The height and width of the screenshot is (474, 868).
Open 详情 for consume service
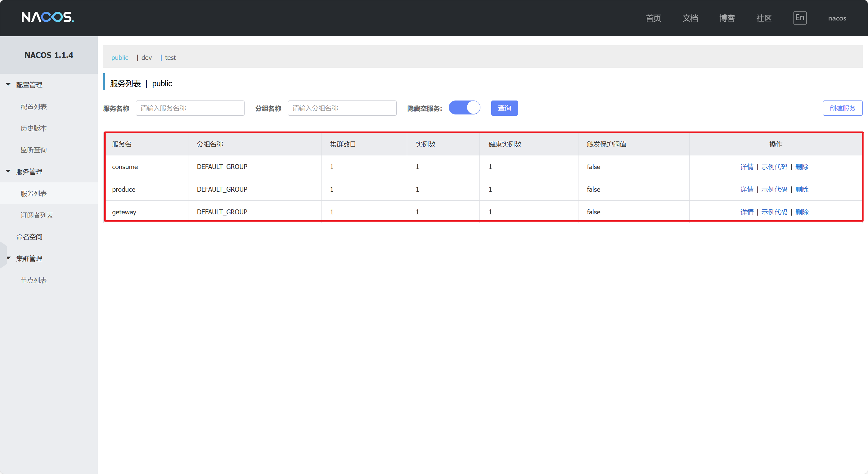[747, 167]
